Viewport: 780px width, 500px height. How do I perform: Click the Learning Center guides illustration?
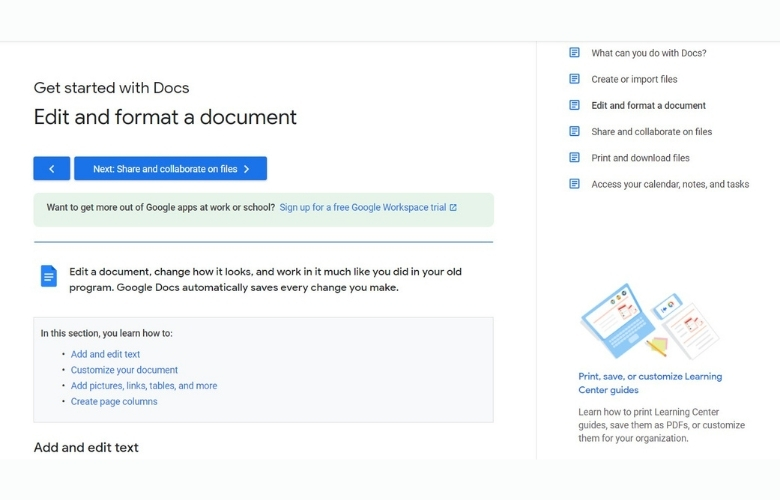pyautogui.click(x=650, y=321)
